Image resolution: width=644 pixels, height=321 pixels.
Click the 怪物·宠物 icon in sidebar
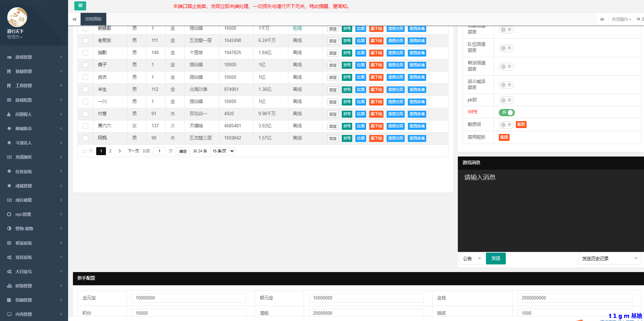coord(9,229)
